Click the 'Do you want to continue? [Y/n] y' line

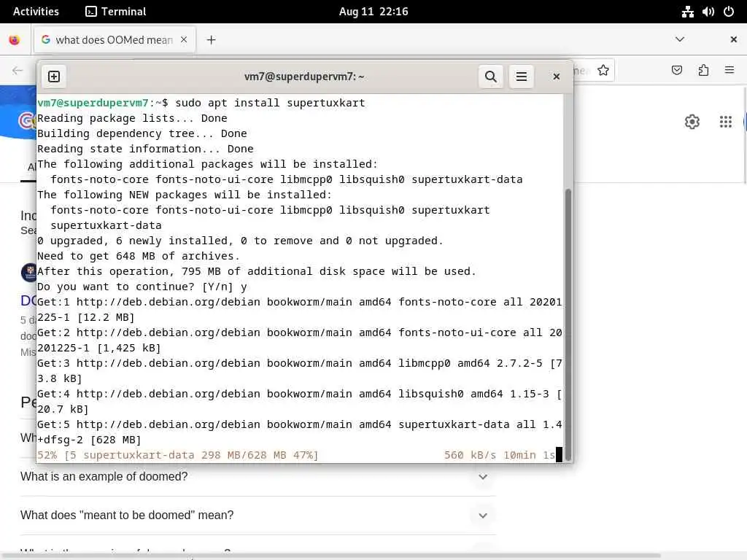click(x=142, y=287)
